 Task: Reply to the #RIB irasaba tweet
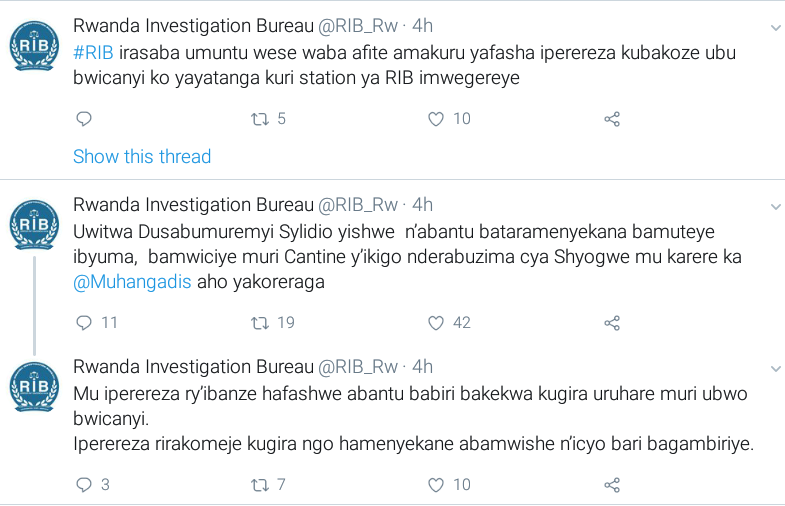click(x=84, y=119)
